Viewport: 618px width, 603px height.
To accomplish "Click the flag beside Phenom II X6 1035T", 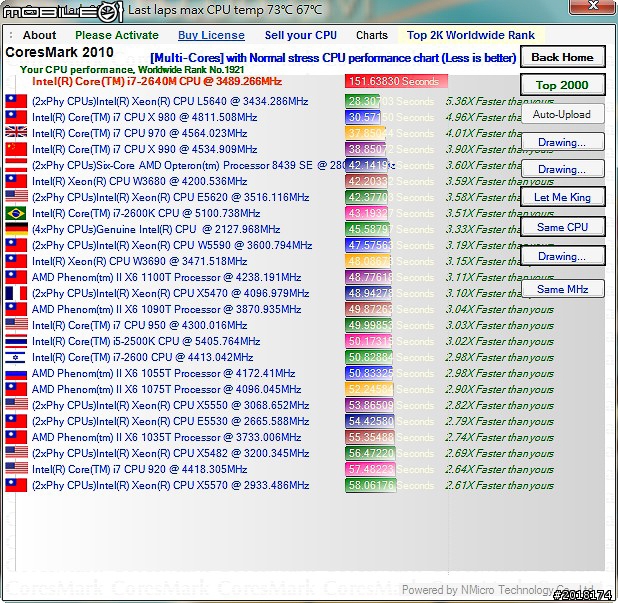I will coord(16,437).
